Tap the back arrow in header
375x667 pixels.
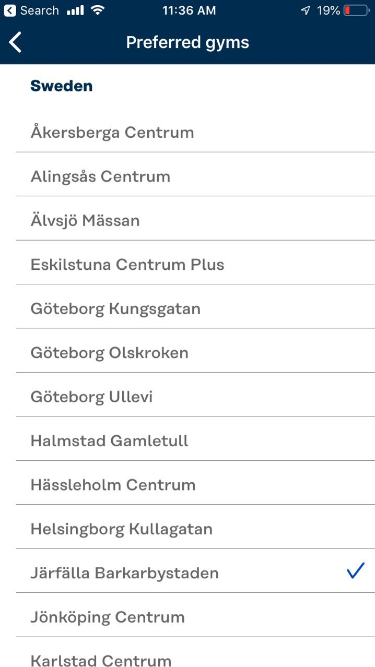click(15, 43)
